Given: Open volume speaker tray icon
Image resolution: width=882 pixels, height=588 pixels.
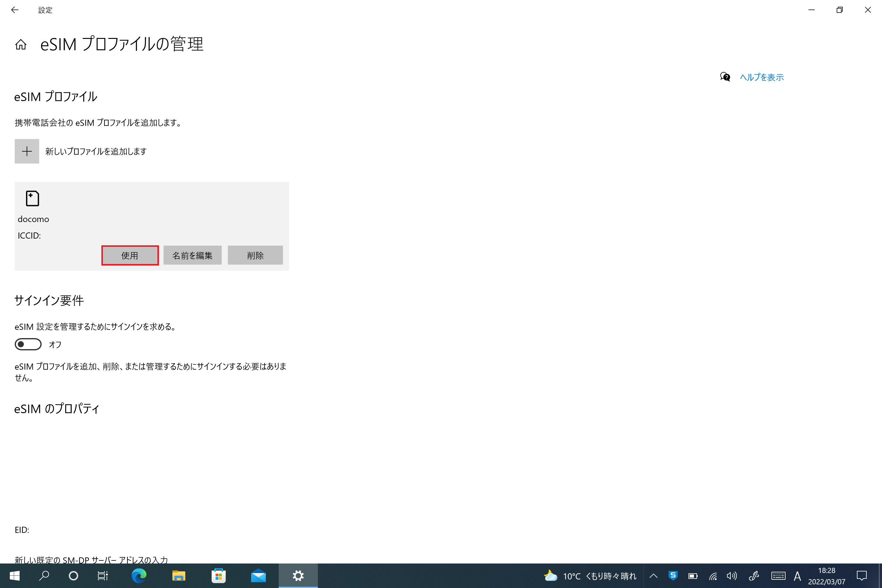Looking at the screenshot, I should pos(732,576).
